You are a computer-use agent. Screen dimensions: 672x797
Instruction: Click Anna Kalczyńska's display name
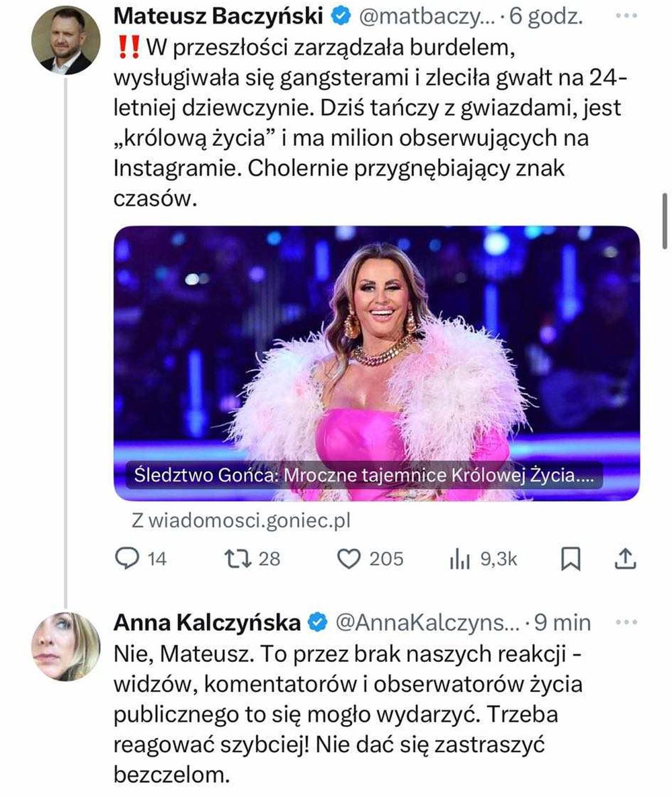tap(207, 623)
